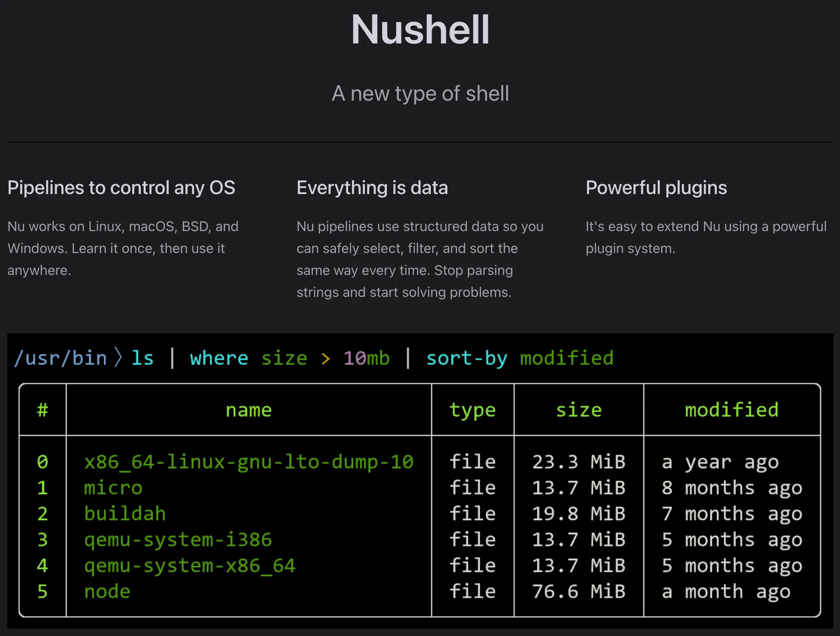840x636 pixels.
Task: Click the 'size' column header
Action: tap(579, 410)
